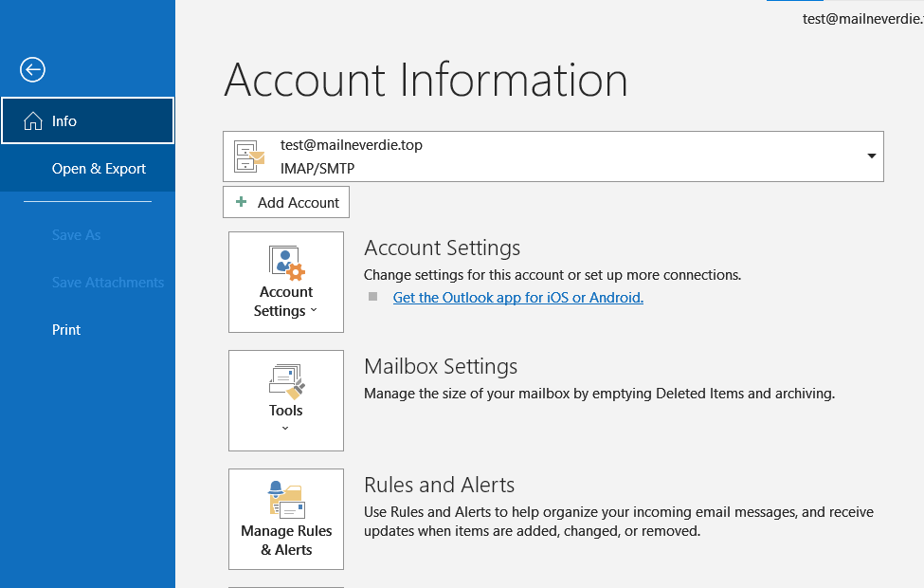Screen dimensions: 924x588
Task: Open the Get the Outlook app link
Action: [x=517, y=297]
